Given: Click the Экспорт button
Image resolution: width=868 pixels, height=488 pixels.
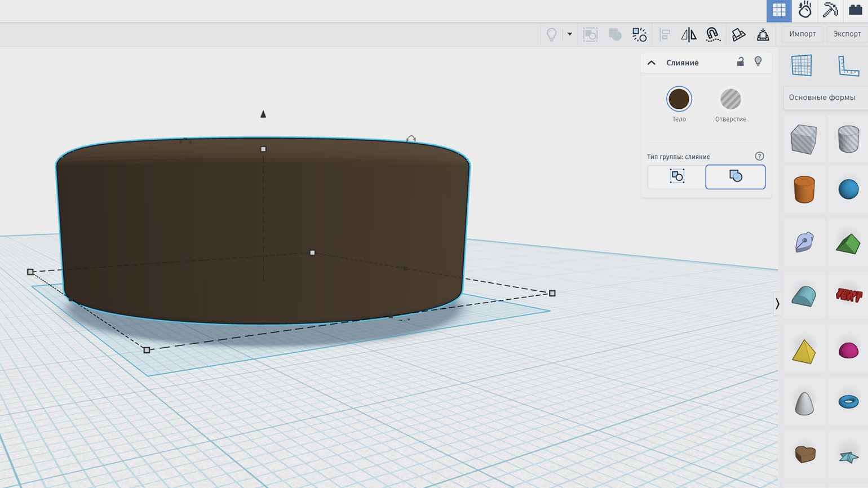Looking at the screenshot, I should pos(847,34).
